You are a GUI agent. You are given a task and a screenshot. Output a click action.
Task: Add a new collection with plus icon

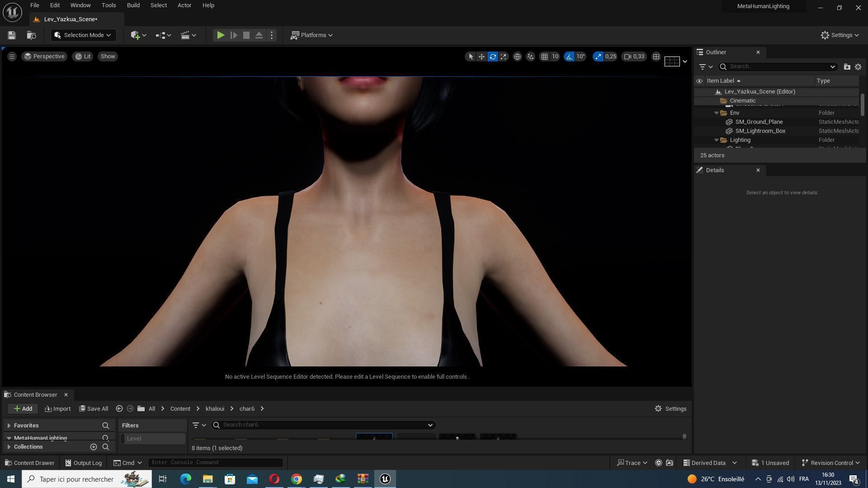coord(94,447)
